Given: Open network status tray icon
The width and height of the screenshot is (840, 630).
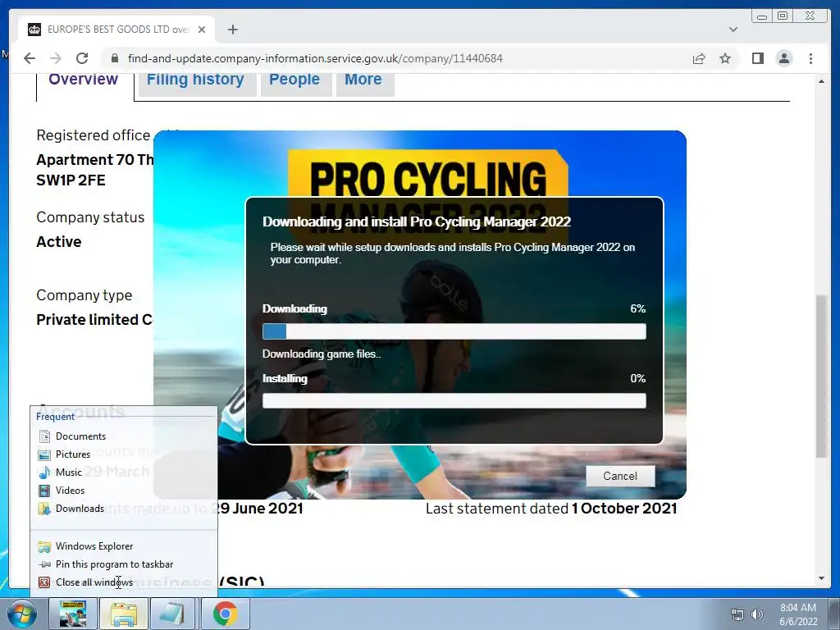Looking at the screenshot, I should click(x=737, y=614).
